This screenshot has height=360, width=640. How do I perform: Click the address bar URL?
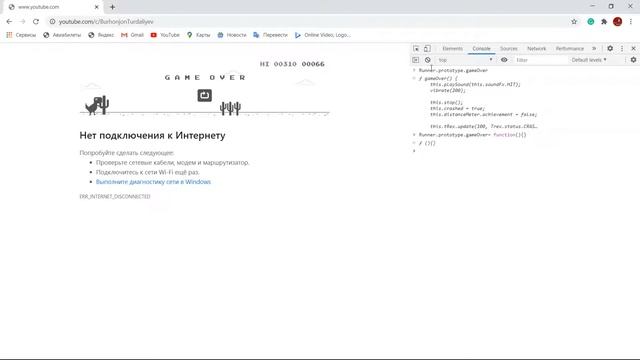[x=106, y=22]
